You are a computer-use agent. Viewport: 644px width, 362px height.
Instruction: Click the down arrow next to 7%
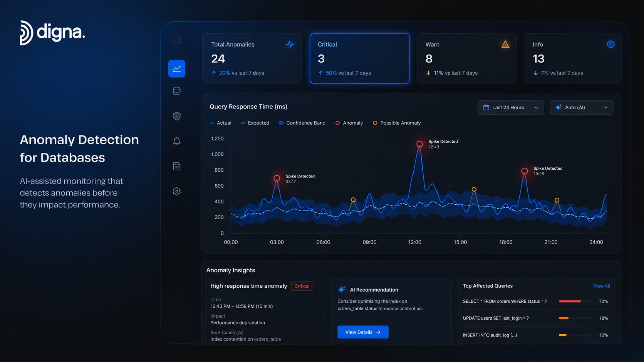pyautogui.click(x=536, y=73)
